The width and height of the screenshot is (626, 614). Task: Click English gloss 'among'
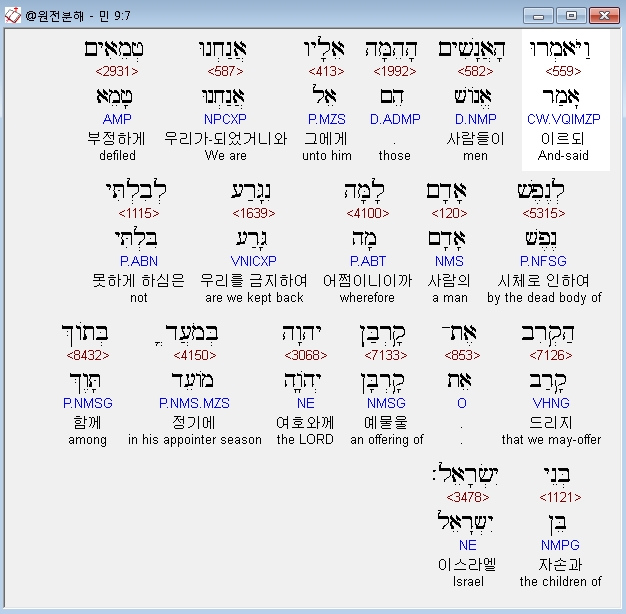pos(87,440)
